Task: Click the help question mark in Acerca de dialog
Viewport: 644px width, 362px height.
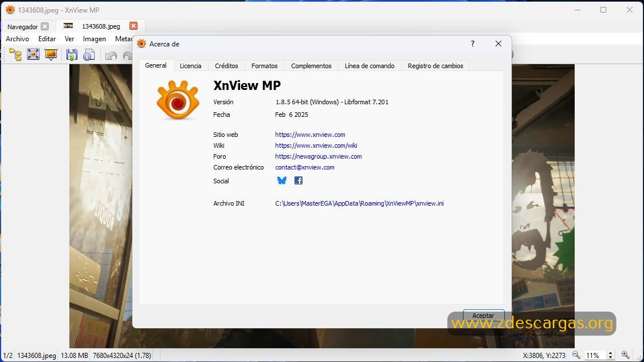Action: point(473,44)
